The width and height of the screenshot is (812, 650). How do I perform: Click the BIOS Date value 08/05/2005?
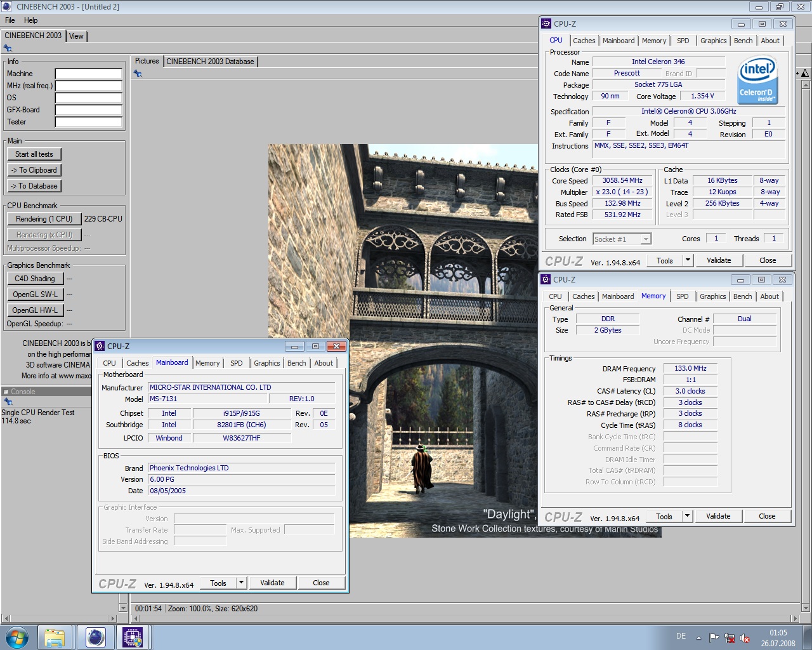(241, 491)
